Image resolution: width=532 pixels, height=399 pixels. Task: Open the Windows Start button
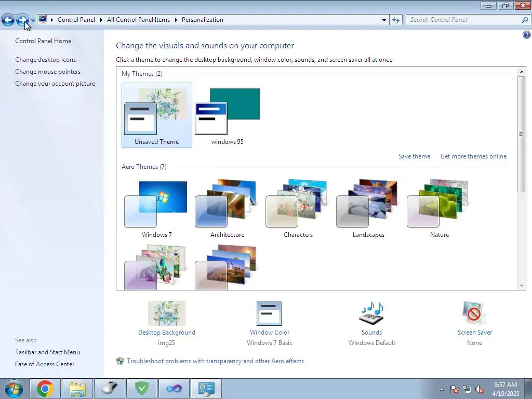tap(14, 389)
